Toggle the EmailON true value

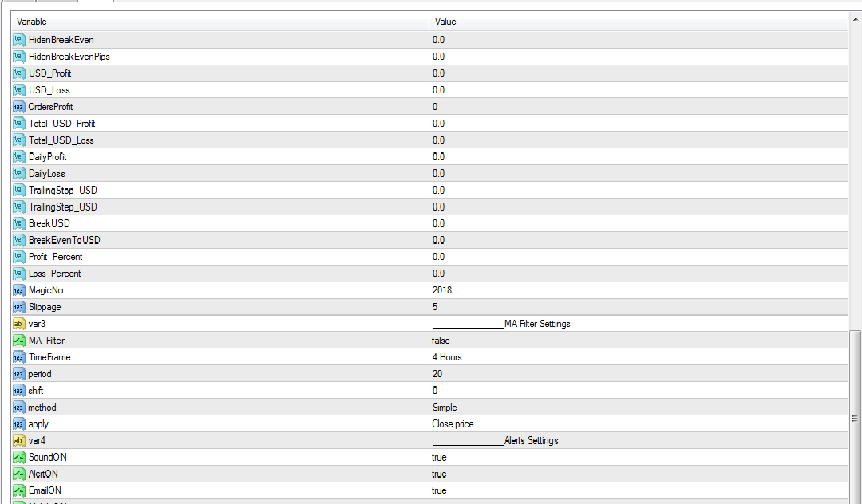(x=439, y=491)
